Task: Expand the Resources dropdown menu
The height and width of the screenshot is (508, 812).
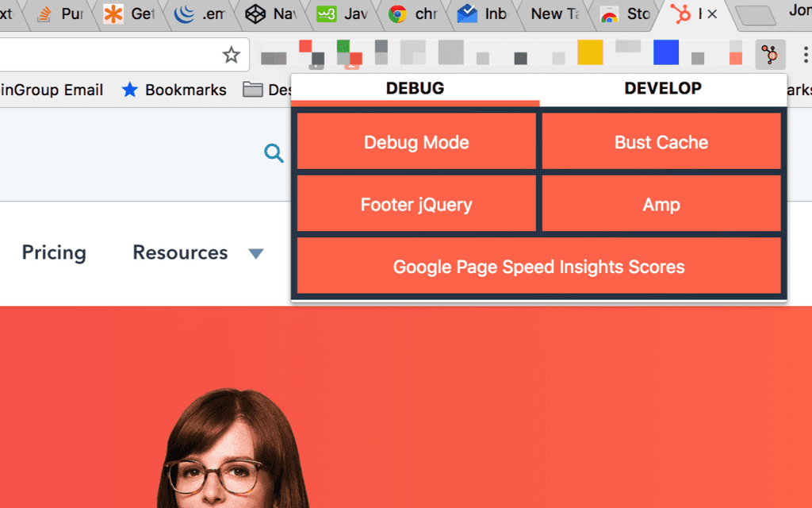Action: 256,252
